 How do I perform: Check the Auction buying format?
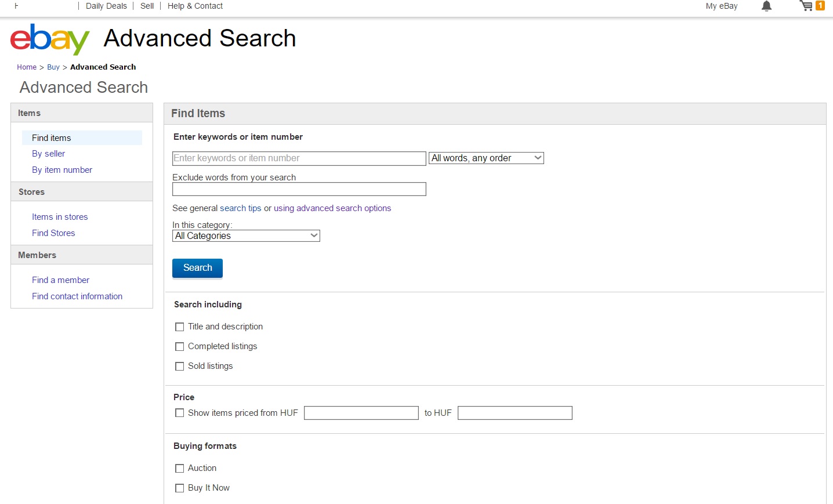click(x=180, y=469)
